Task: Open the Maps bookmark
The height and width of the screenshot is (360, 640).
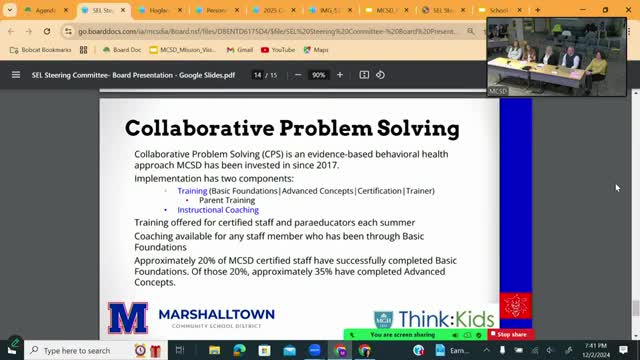Action: tap(316, 50)
